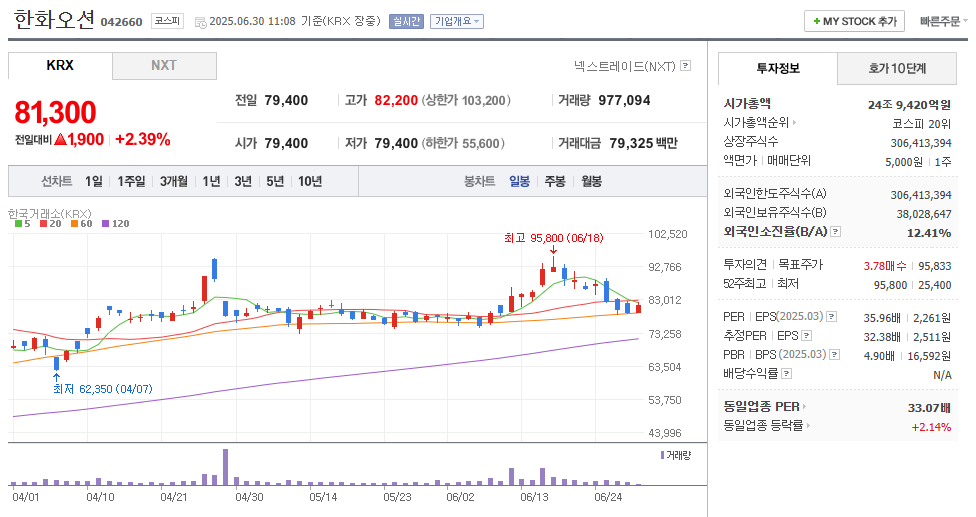Click the current price 81,300
Viewport: 976px width, 517px height.
point(55,113)
